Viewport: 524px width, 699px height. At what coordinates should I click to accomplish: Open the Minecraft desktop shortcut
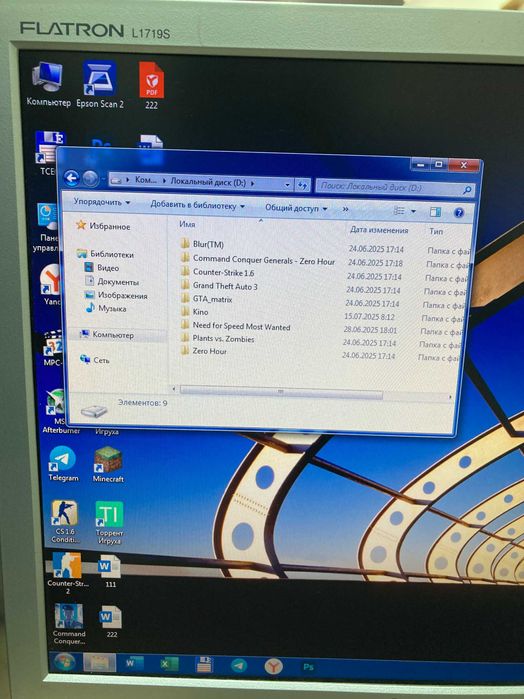[108, 465]
